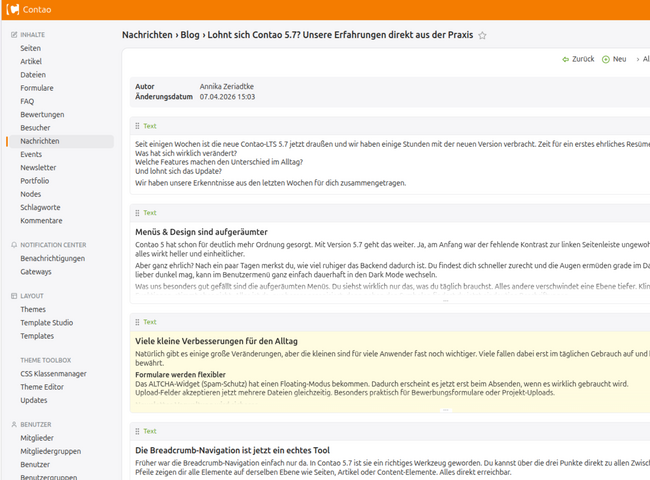The width and height of the screenshot is (650, 480).
Task: Open Newsletter module
Action: pyautogui.click(x=38, y=167)
